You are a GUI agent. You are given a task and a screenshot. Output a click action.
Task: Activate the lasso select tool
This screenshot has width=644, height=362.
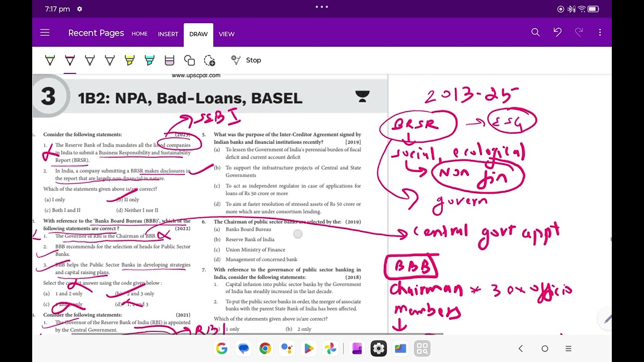tap(210, 60)
